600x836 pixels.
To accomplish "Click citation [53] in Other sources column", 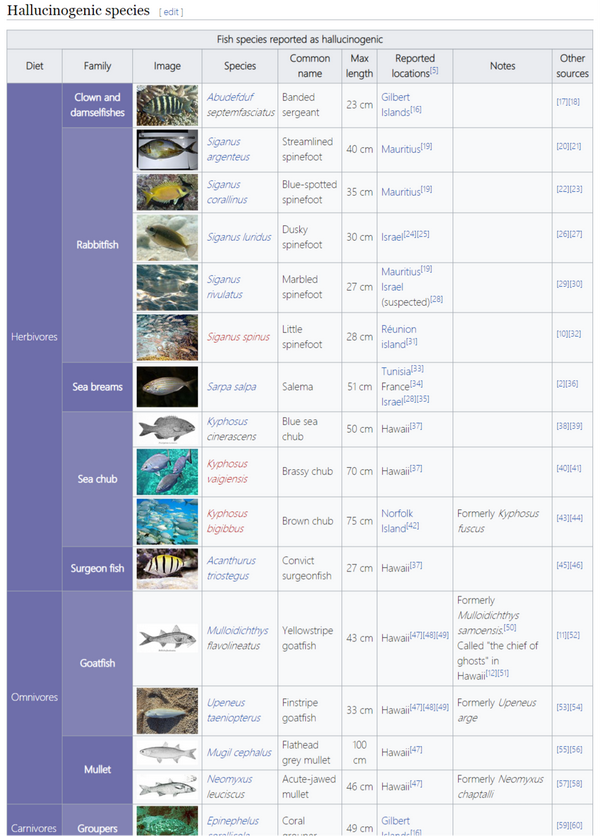I will (563, 707).
